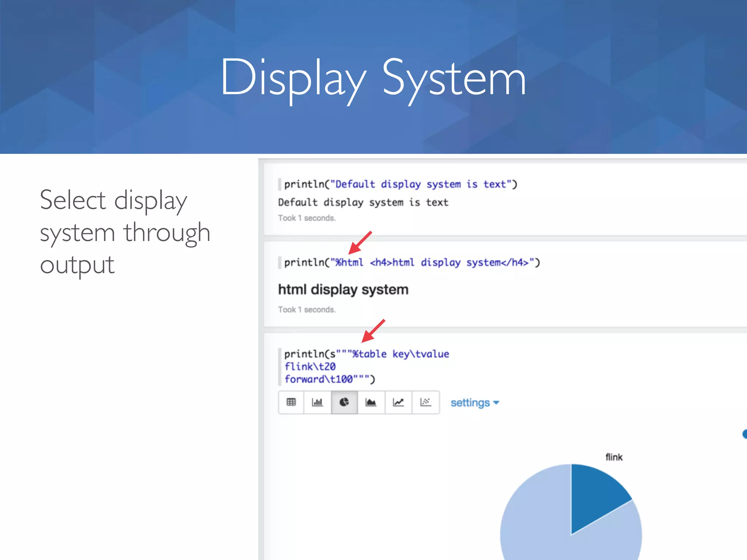Select the area chart view icon
The image size is (747, 560).
click(371, 402)
